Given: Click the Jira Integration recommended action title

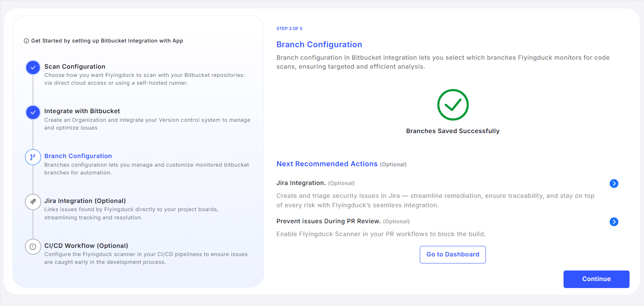Looking at the screenshot, I should [301, 183].
